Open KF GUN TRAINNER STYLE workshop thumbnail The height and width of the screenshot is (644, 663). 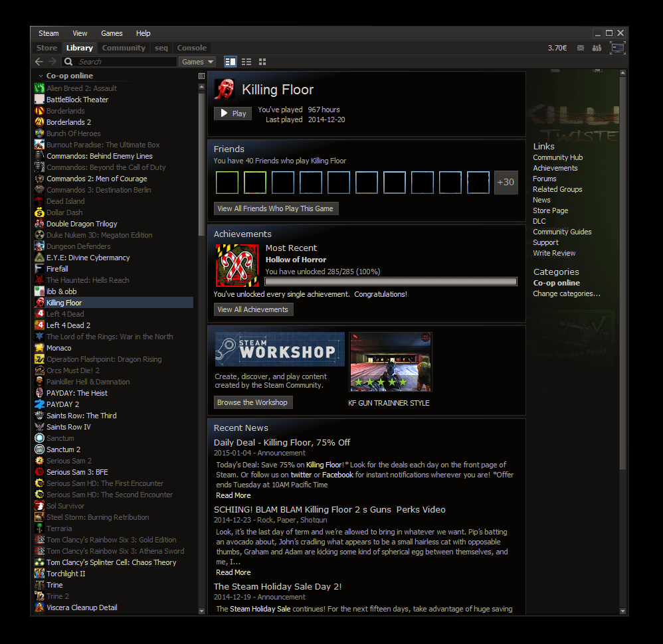tap(391, 362)
